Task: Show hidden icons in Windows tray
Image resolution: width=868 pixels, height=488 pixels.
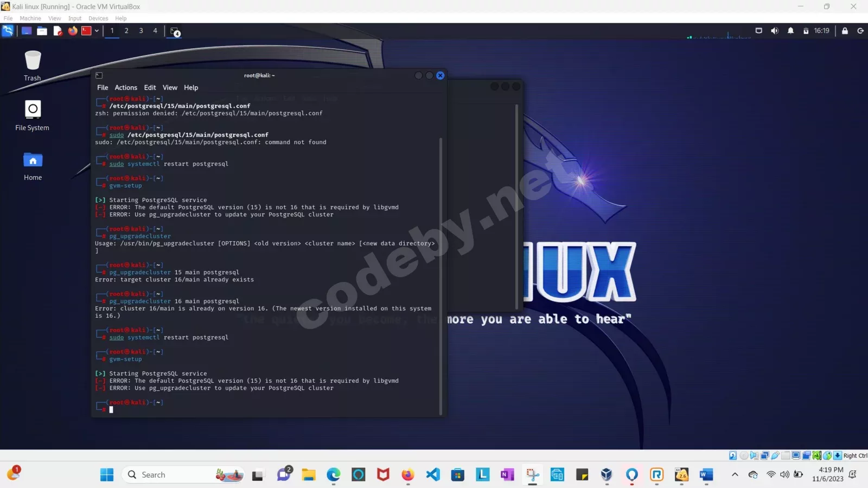Action: (735, 475)
